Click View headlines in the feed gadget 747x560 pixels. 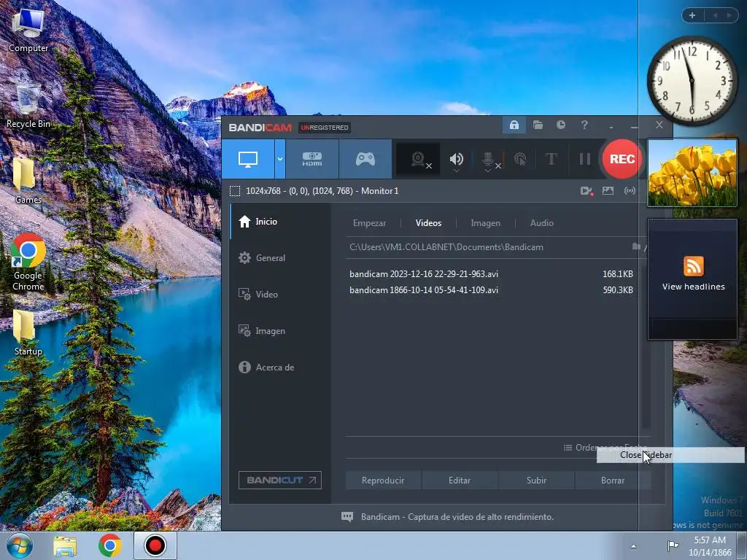694,287
